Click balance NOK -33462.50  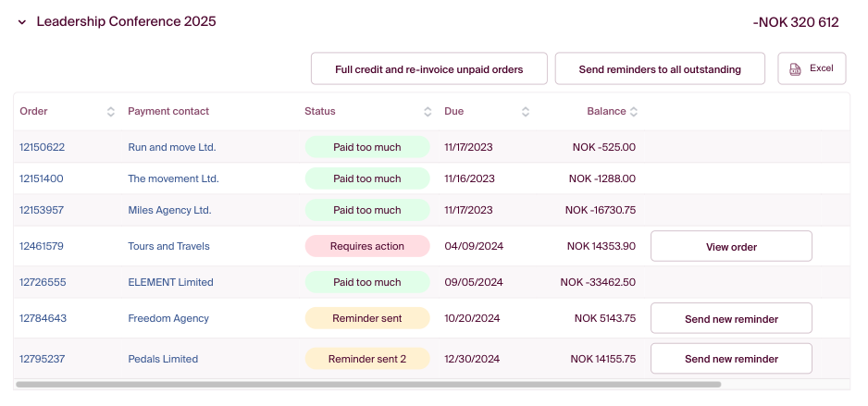pyautogui.click(x=598, y=282)
